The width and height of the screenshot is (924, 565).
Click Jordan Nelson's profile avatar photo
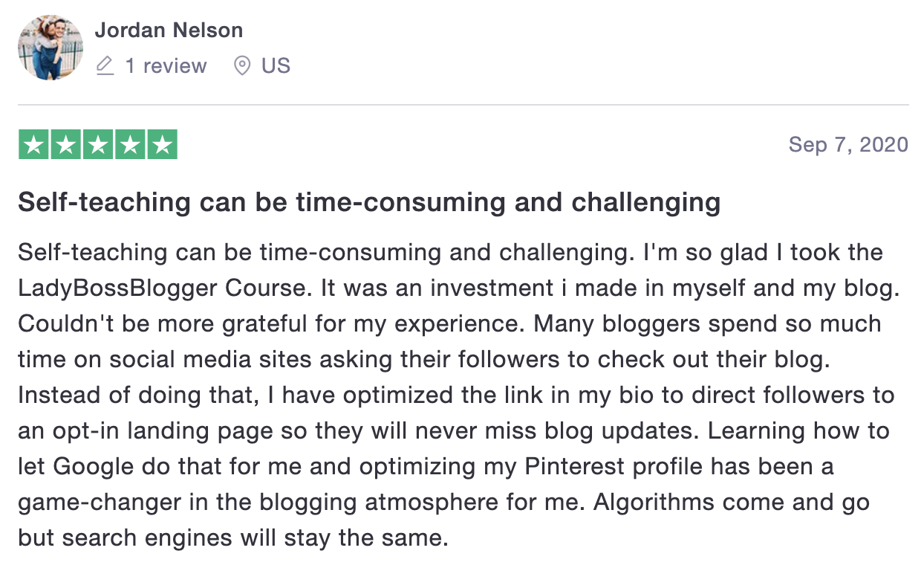(50, 48)
